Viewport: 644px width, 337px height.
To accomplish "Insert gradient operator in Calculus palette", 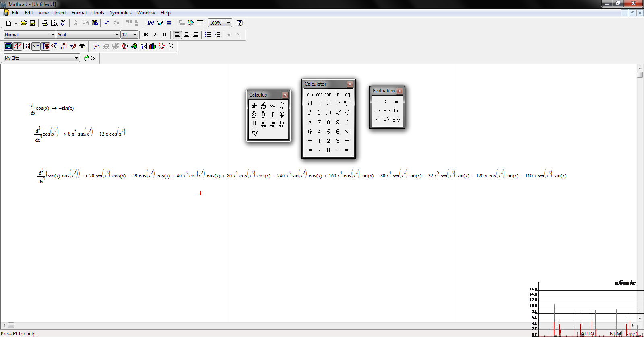I will click(254, 133).
